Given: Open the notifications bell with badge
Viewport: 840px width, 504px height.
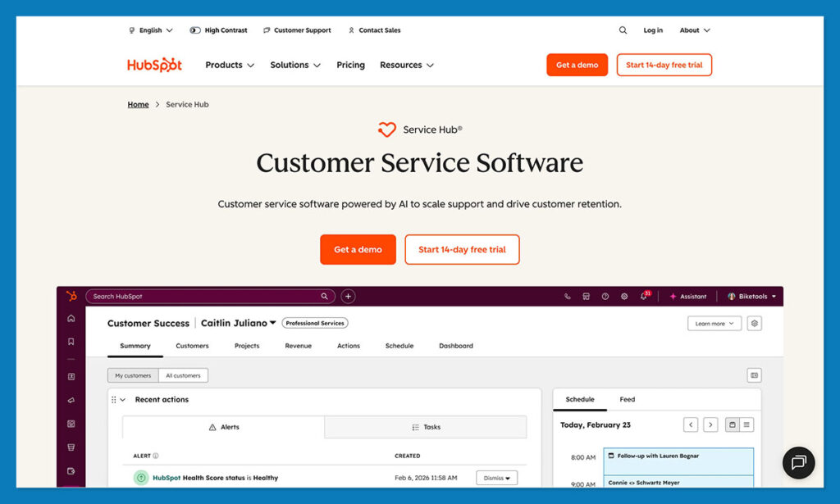Looking at the screenshot, I should [x=645, y=296].
